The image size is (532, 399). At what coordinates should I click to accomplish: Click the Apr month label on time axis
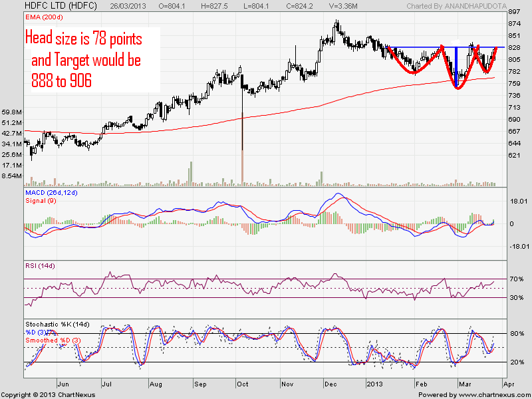[509, 384]
